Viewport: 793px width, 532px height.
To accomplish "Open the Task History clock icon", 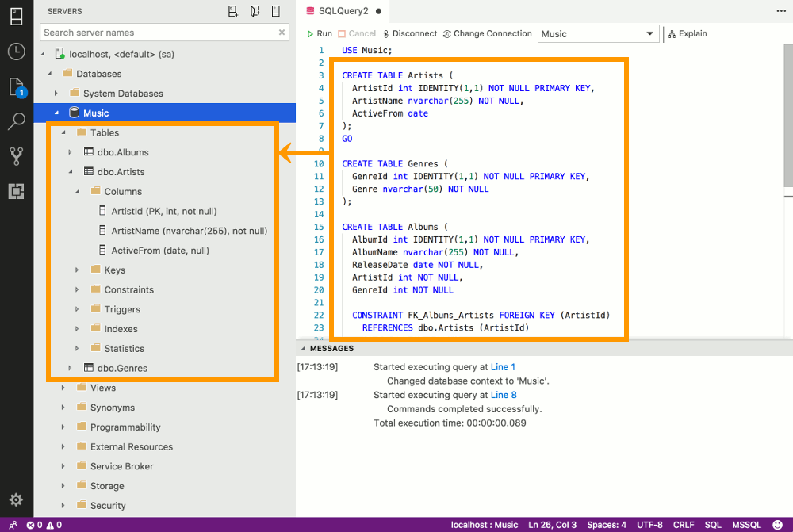I will 16,53.
